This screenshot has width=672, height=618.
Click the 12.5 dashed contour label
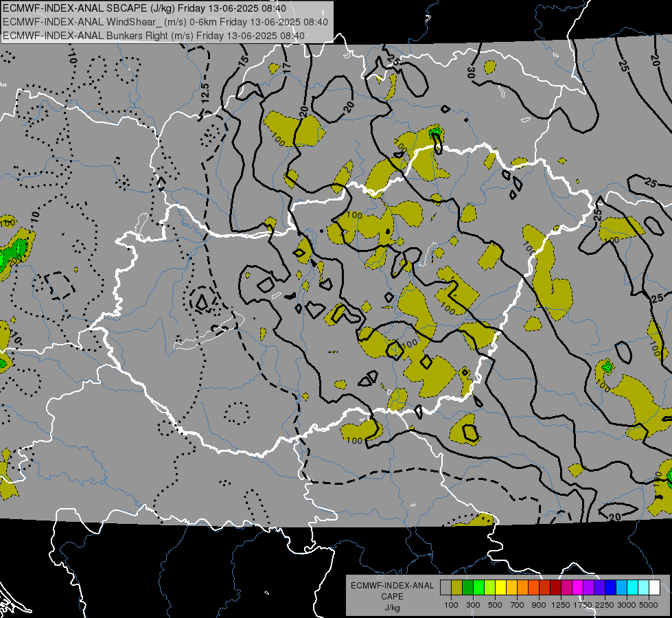(x=205, y=93)
